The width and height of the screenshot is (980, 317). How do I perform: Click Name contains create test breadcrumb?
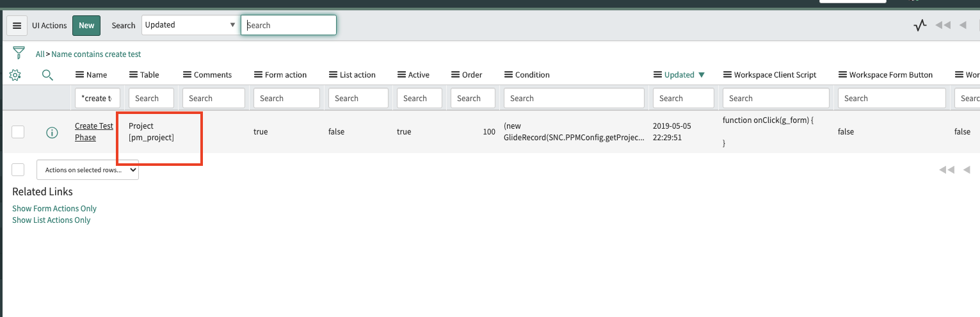pos(96,54)
